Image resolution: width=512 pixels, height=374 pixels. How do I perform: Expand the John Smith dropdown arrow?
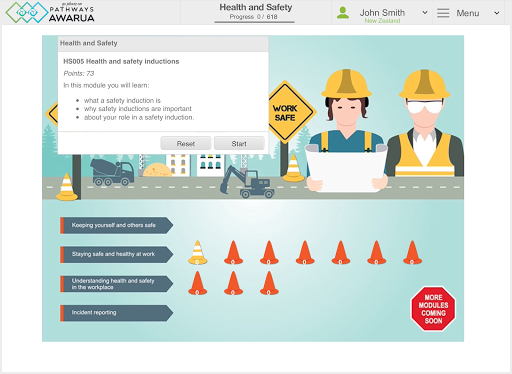click(425, 13)
